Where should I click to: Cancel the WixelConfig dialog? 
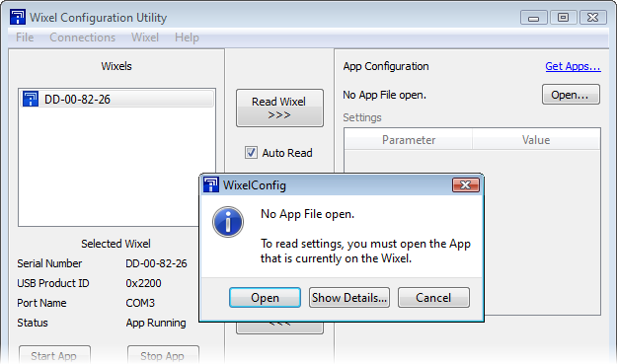[433, 298]
